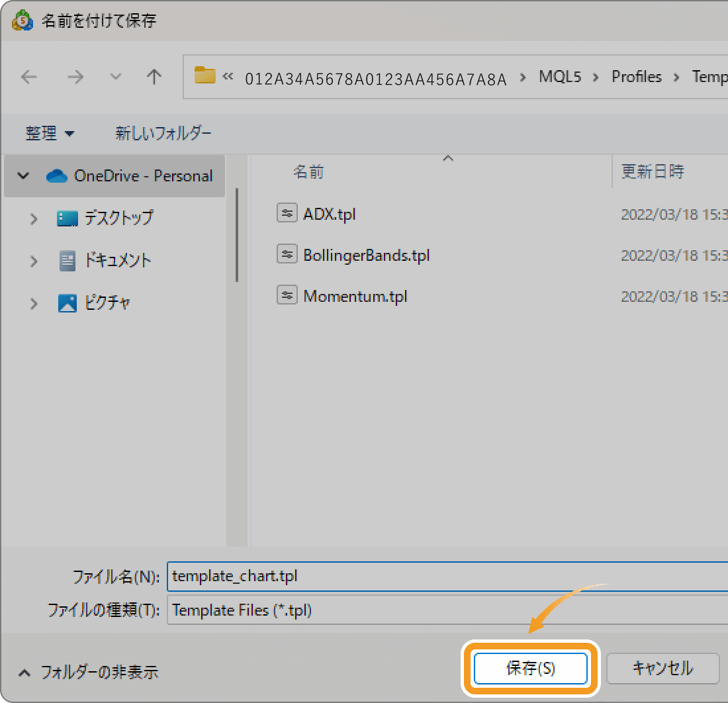Open the chevron after MQL5
Viewport: 728px width, 703px height.
[596, 77]
